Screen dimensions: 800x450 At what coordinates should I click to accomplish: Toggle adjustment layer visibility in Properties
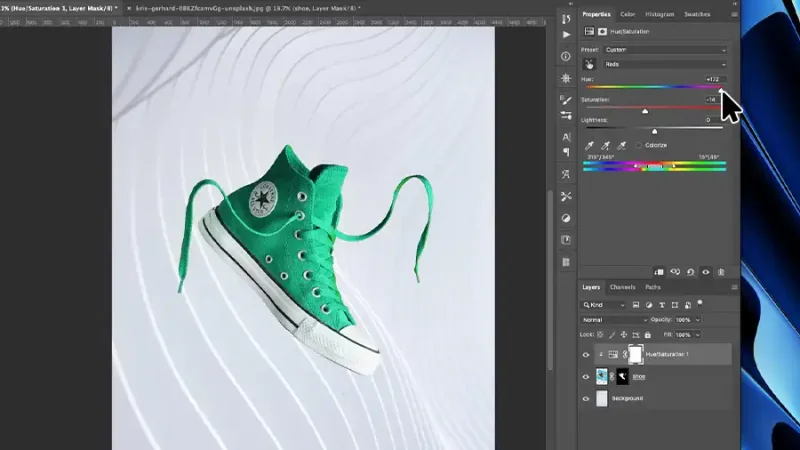click(x=706, y=272)
